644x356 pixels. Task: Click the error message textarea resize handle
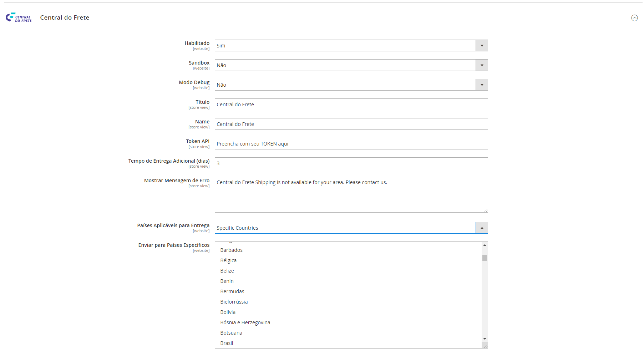(x=486, y=210)
